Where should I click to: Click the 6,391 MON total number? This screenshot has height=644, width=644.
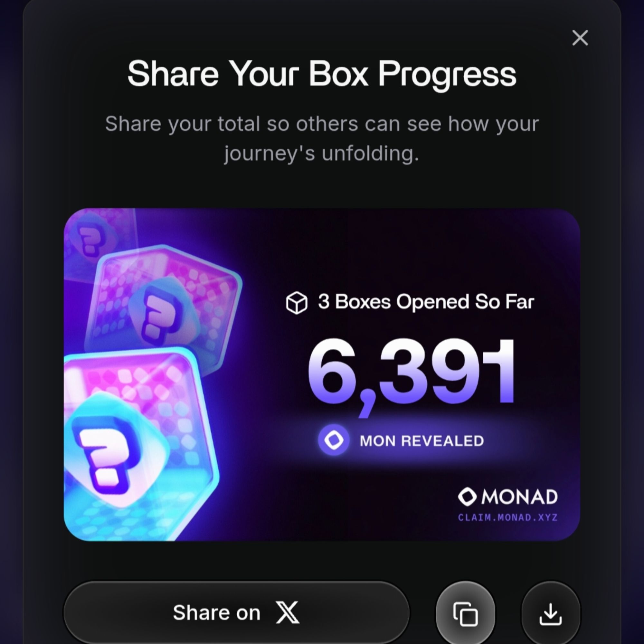411,375
